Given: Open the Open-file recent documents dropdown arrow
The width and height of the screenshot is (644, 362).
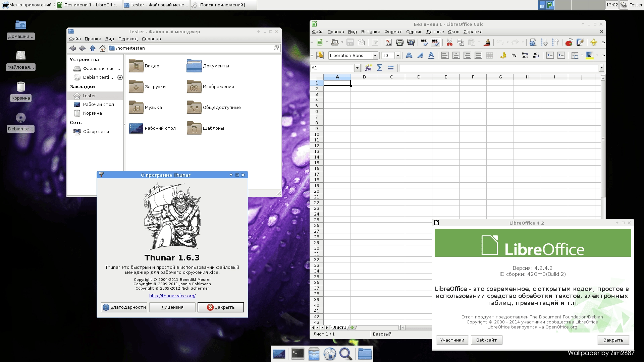Looking at the screenshot, I should pyautogui.click(x=342, y=42).
